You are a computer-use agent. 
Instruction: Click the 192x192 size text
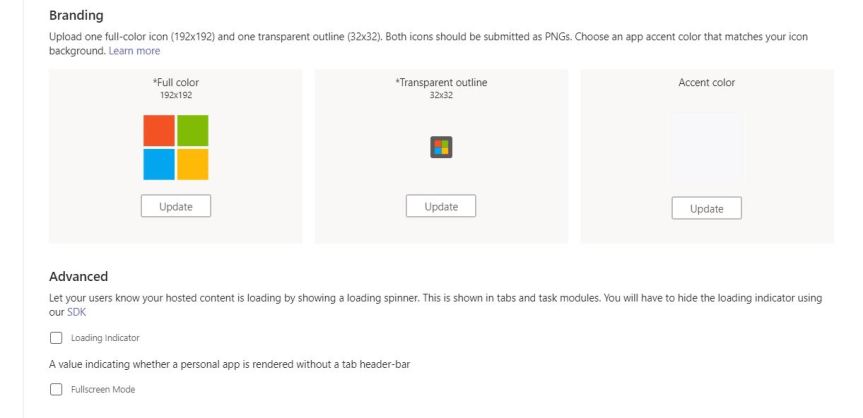coord(176,95)
